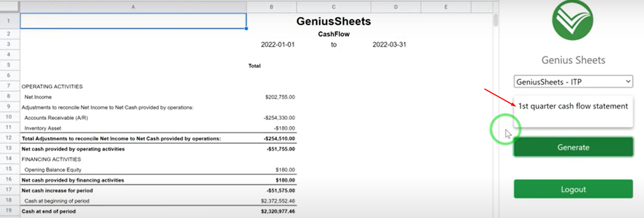Click the -$254,510.00 total adjustments value

point(279,138)
